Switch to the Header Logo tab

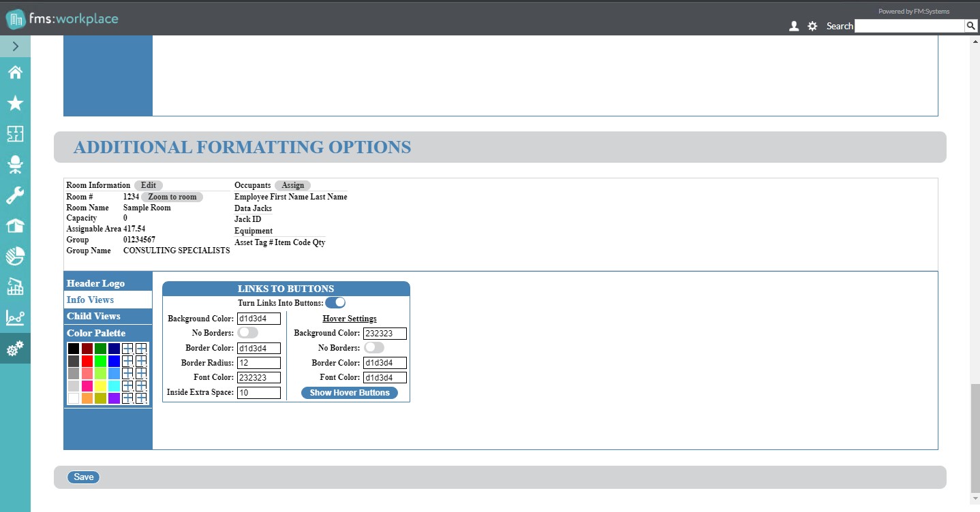click(x=95, y=283)
